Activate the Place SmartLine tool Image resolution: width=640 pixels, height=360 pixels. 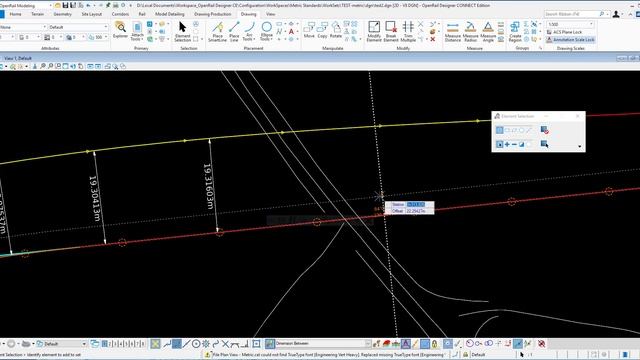217,31
